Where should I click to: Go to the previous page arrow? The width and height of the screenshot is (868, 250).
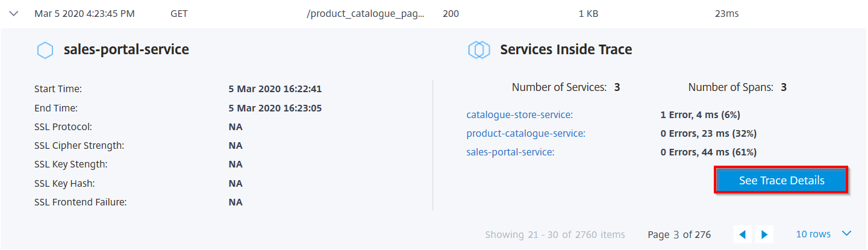pyautogui.click(x=742, y=234)
